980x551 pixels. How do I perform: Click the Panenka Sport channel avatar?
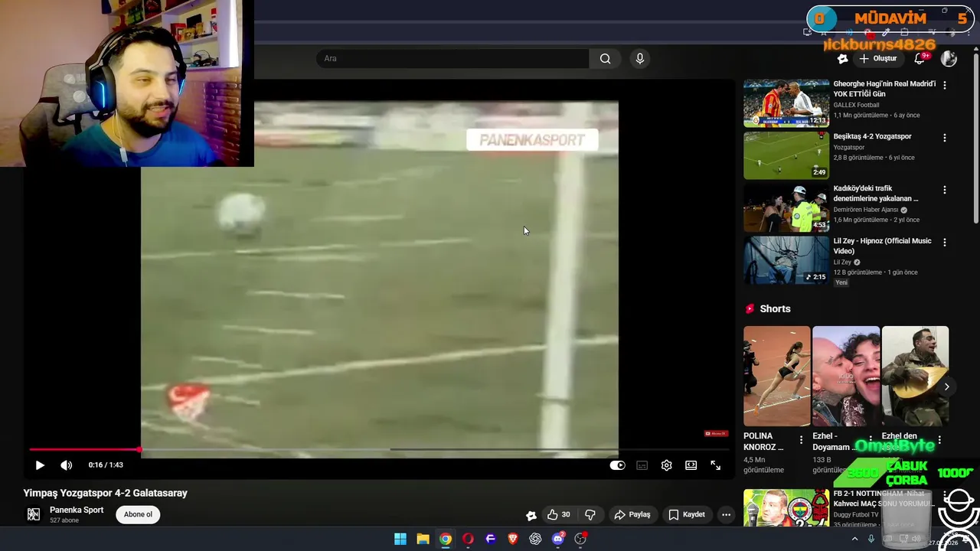click(34, 514)
